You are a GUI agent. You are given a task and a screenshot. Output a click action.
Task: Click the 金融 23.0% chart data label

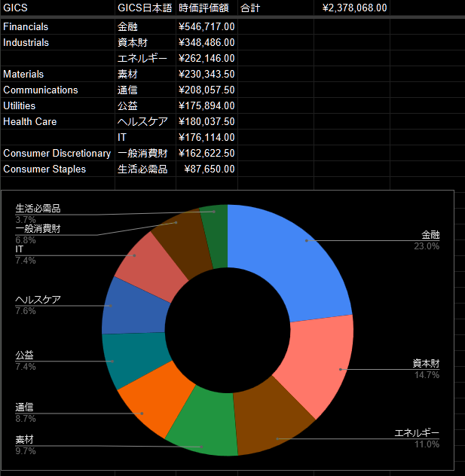426,240
